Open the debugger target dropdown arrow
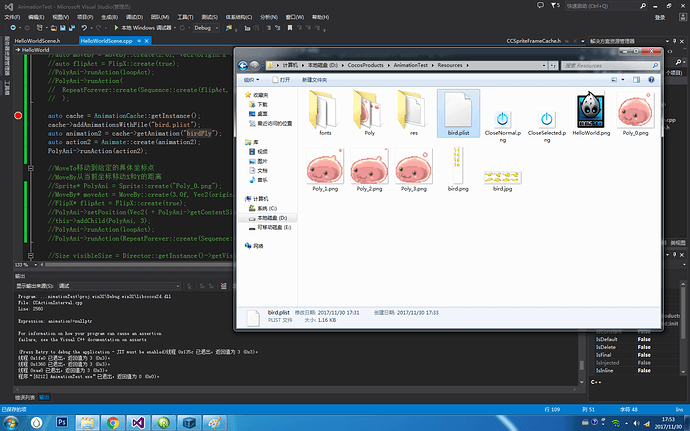The image size is (690, 431). tap(175, 28)
